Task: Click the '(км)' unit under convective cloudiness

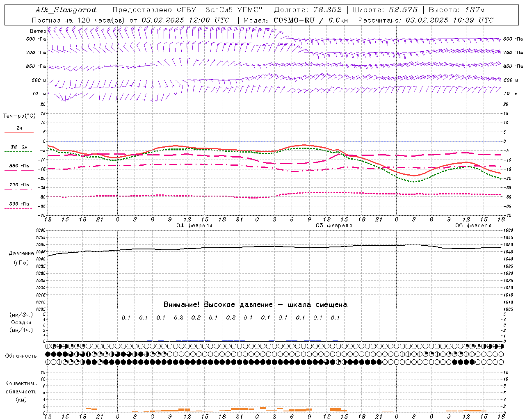Action: pos(21,399)
